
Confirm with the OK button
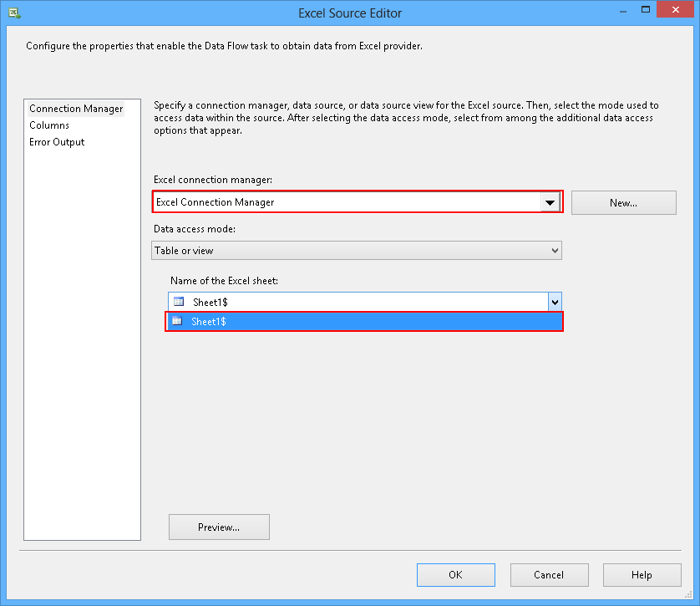(x=455, y=575)
